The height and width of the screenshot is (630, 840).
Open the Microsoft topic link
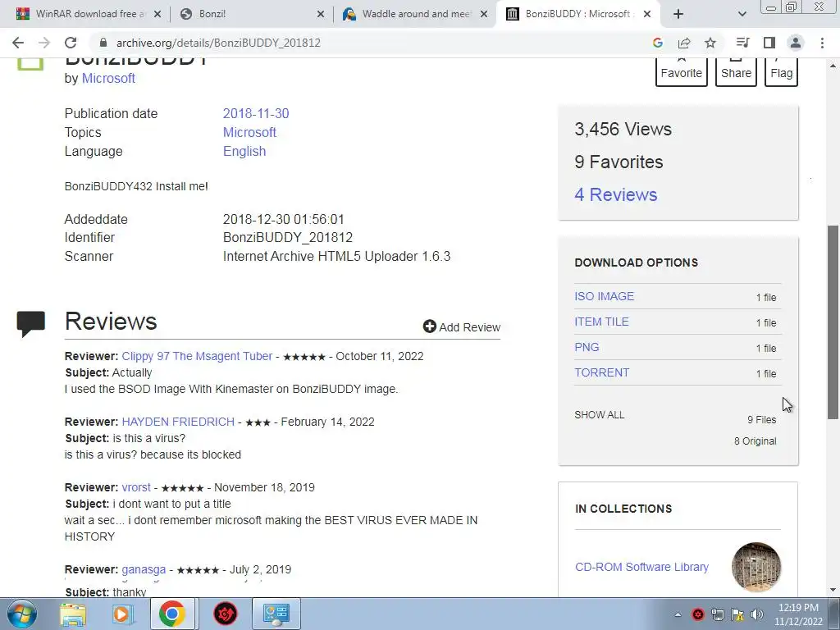coord(249,132)
